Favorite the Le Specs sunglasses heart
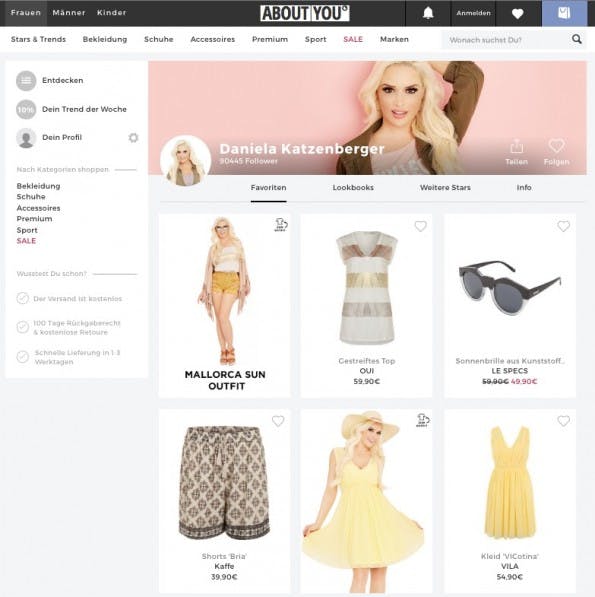Viewport: 595px width, 597px height. (563, 226)
